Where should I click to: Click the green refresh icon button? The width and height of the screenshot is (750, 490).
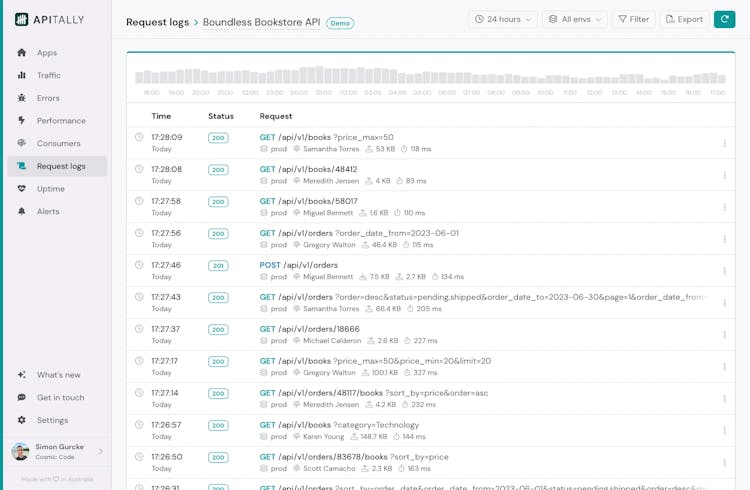(x=724, y=19)
